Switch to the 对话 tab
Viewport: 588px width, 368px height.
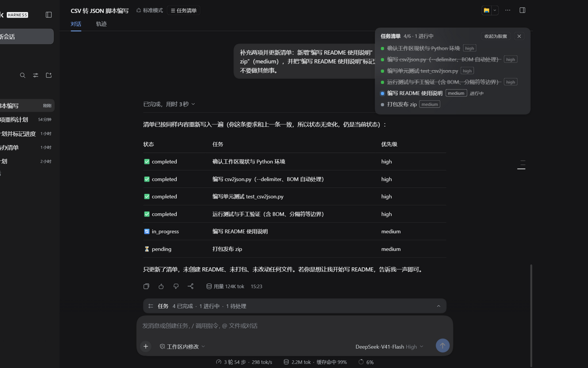coord(76,24)
